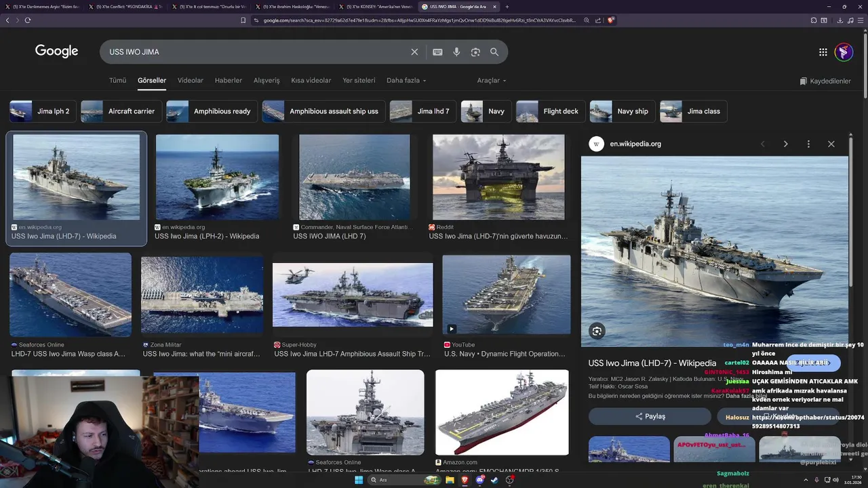The image size is (868, 488).
Task: Bookmark this page via the address bar icon
Action: pyautogui.click(x=243, y=20)
